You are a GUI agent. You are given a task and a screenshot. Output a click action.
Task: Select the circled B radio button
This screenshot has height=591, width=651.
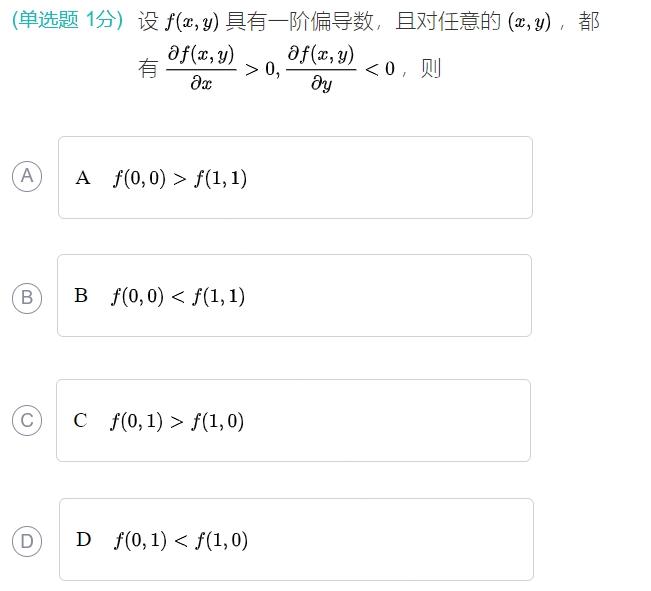(x=27, y=297)
